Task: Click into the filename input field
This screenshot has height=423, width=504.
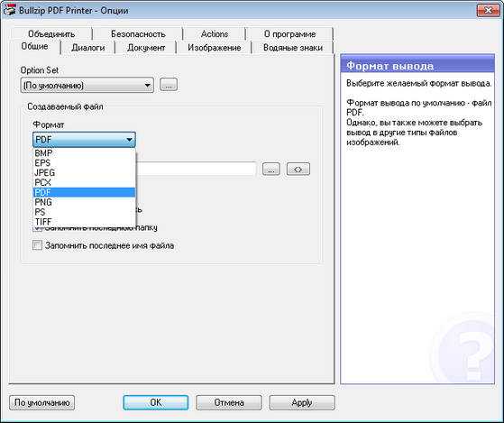Action: click(196, 169)
